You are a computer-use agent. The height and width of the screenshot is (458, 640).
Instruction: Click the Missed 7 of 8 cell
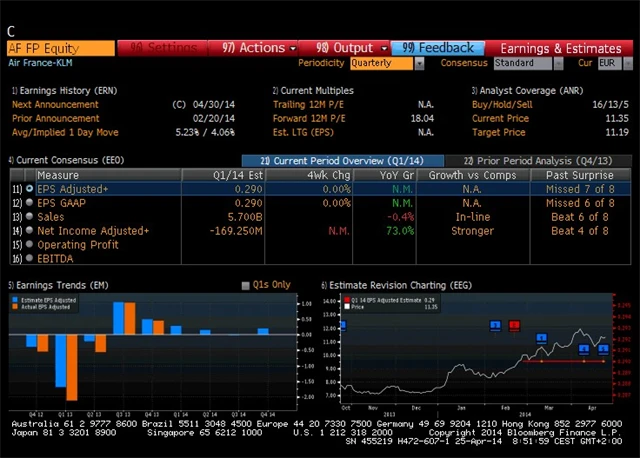580,189
